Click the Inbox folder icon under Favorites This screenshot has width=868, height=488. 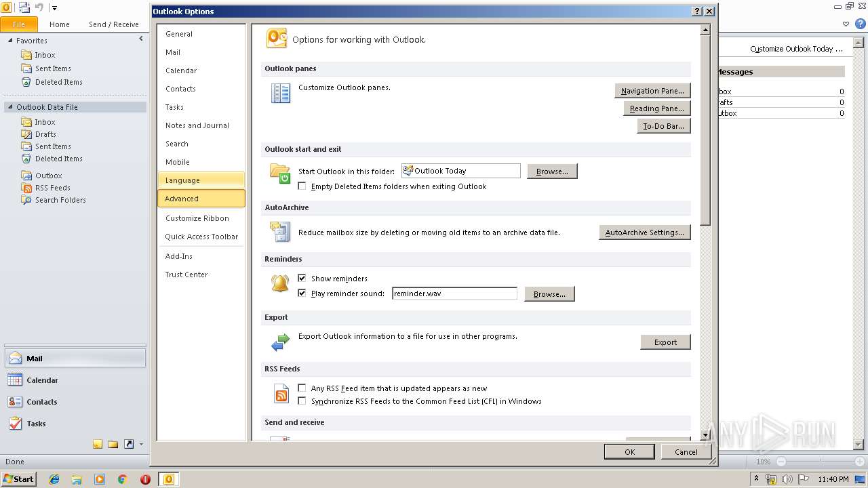(26, 55)
